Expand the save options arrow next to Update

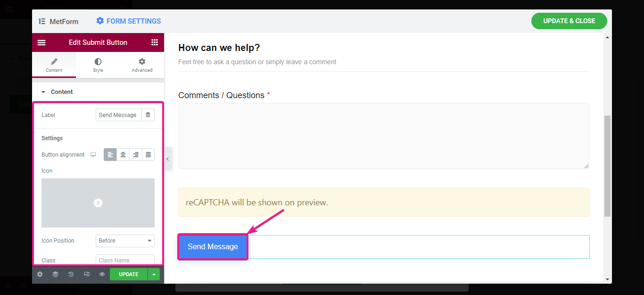154,274
